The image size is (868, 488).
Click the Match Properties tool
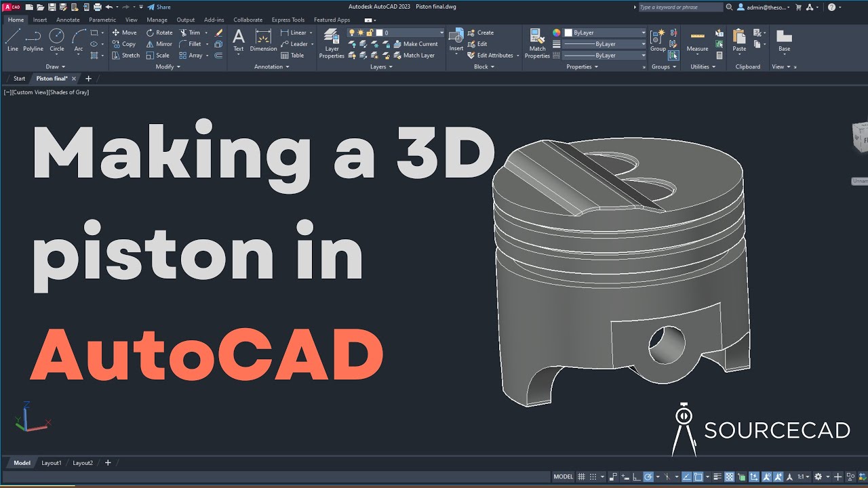(537, 43)
